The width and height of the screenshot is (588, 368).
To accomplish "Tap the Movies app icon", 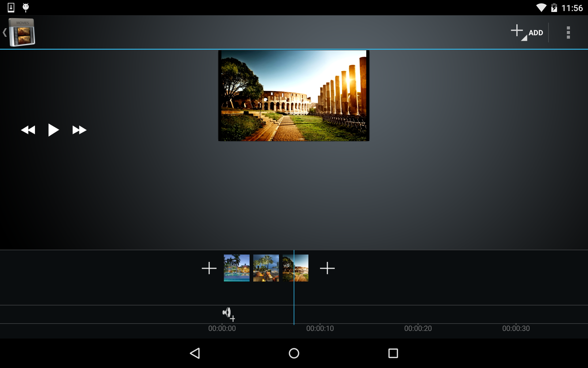I will pyautogui.click(x=22, y=33).
